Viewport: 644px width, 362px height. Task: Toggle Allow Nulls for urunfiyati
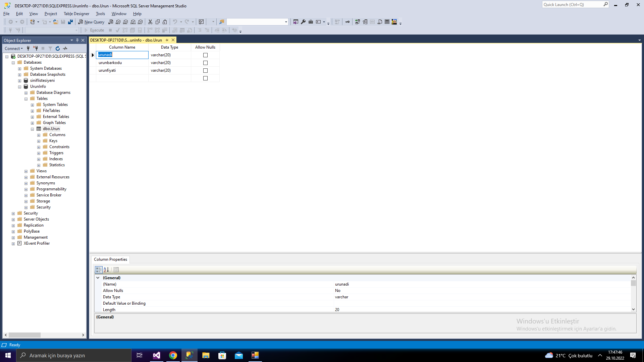pyautogui.click(x=205, y=70)
